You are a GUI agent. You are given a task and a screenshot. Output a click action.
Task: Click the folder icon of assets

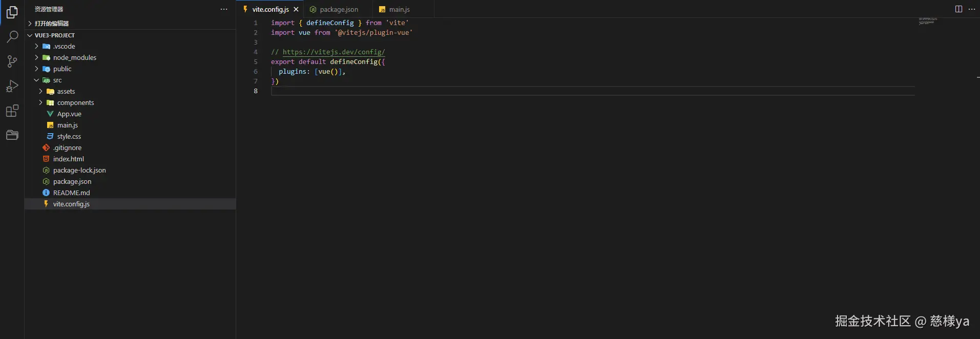[50, 91]
